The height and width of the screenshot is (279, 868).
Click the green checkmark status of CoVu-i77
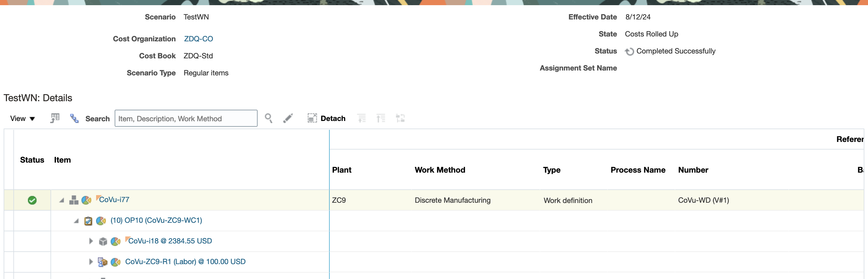click(32, 200)
